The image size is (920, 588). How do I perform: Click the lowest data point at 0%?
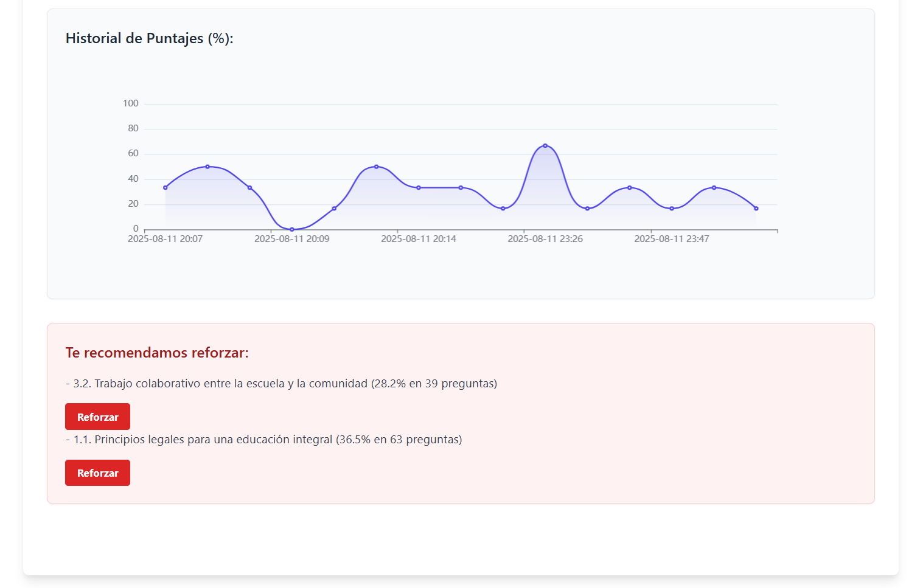[292, 229]
